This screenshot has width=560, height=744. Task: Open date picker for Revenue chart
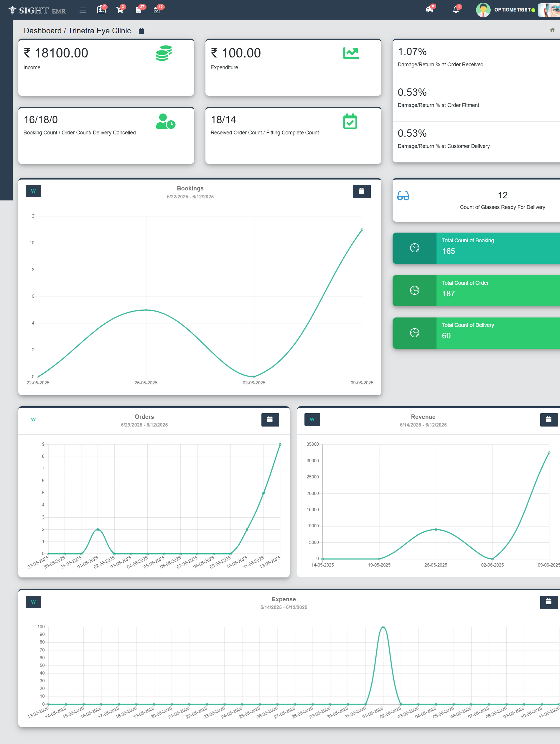(548, 419)
